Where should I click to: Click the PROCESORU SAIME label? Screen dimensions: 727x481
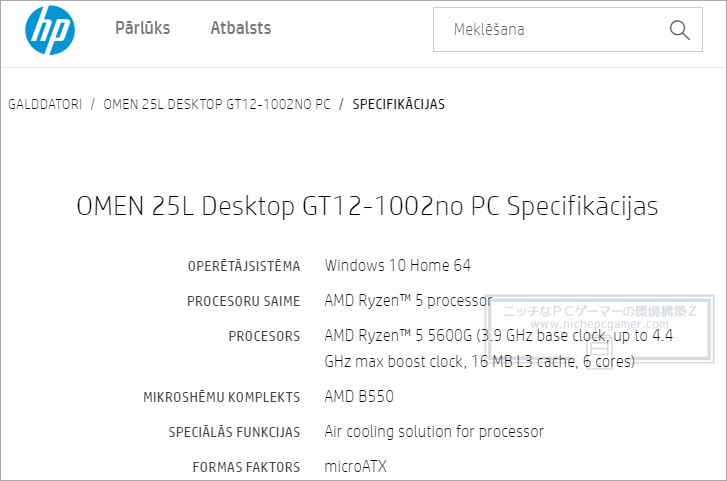point(243,301)
